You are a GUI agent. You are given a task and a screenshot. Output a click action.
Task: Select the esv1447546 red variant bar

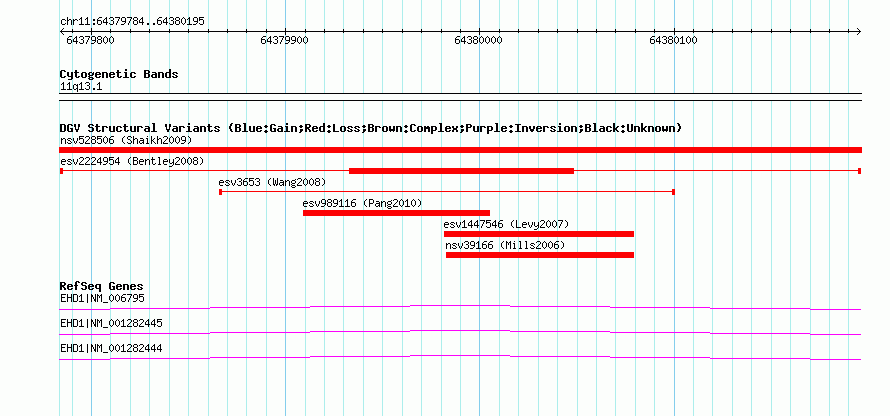point(539,234)
